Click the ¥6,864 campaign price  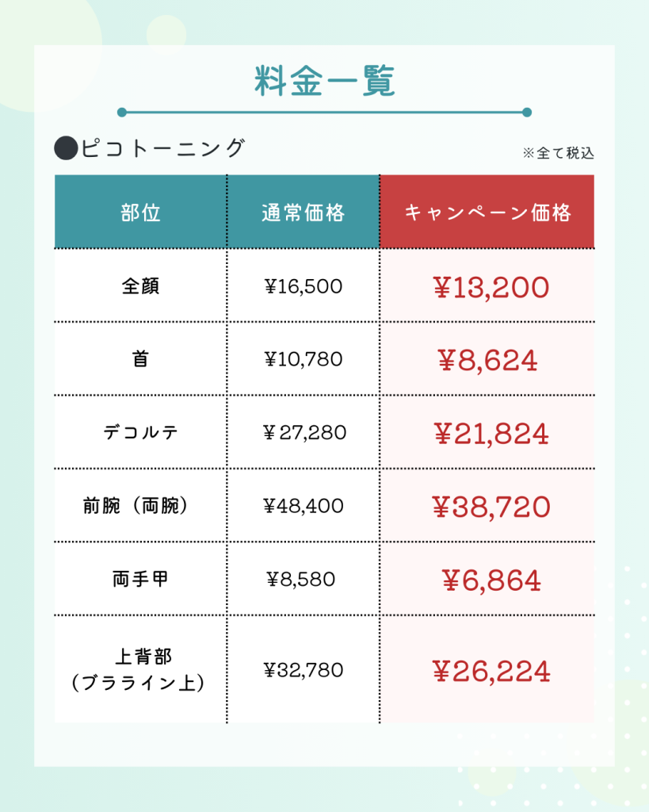pyautogui.click(x=491, y=580)
